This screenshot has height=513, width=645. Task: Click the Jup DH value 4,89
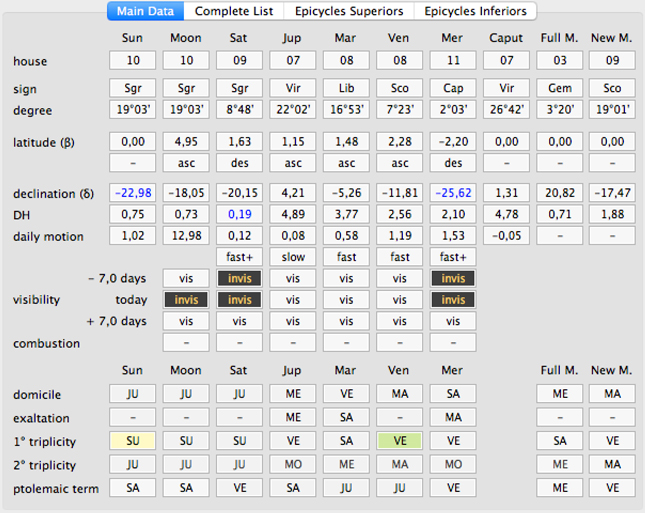click(293, 214)
